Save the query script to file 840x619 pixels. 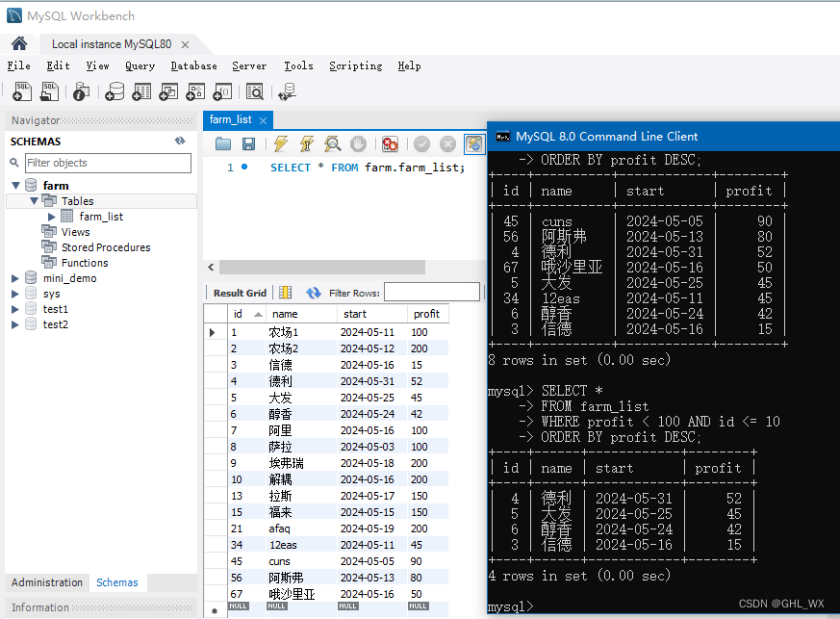pyautogui.click(x=248, y=143)
